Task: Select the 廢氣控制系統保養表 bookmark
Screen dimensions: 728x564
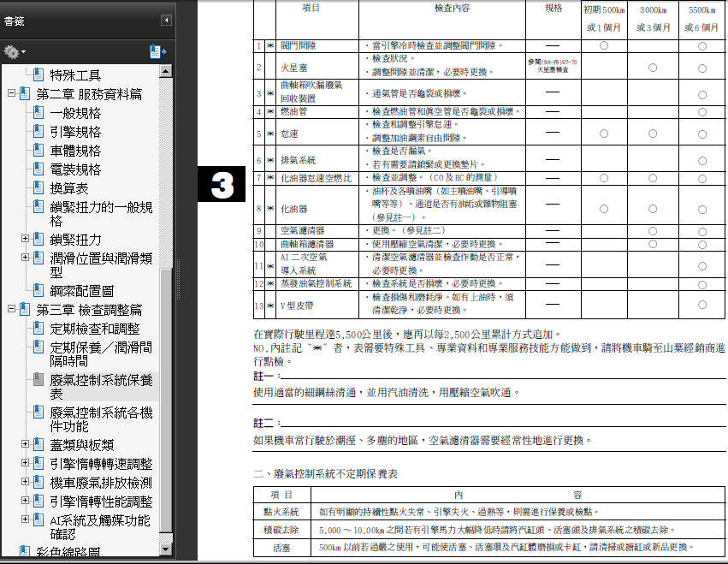Action: 101,387
